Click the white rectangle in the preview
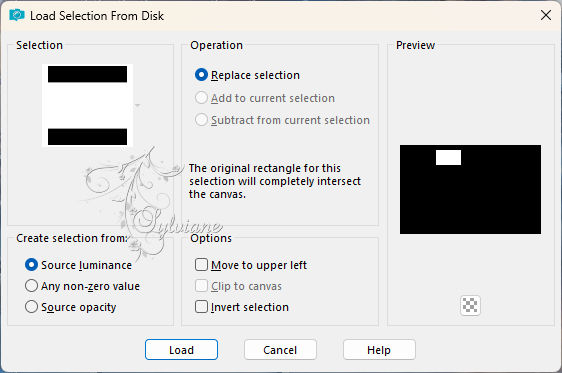 [448, 158]
